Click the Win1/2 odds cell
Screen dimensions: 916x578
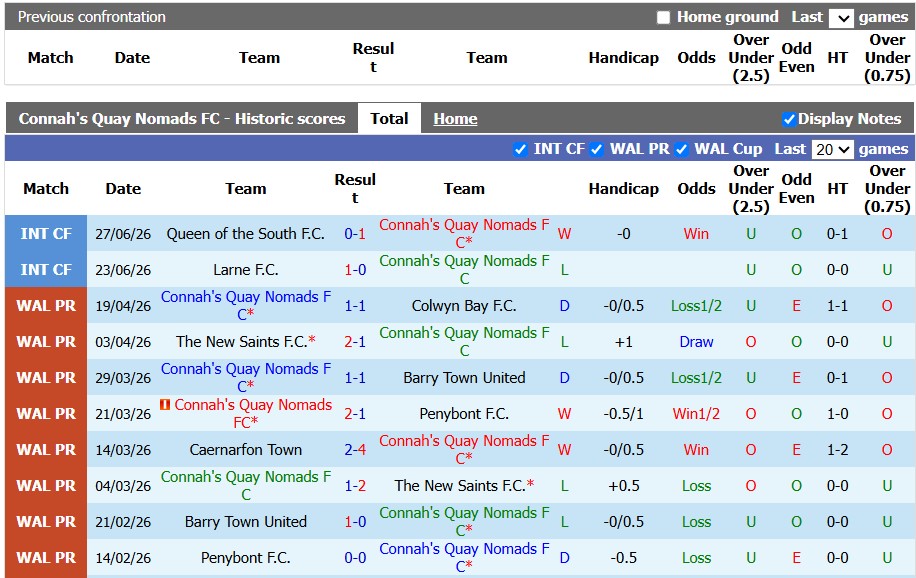click(696, 414)
